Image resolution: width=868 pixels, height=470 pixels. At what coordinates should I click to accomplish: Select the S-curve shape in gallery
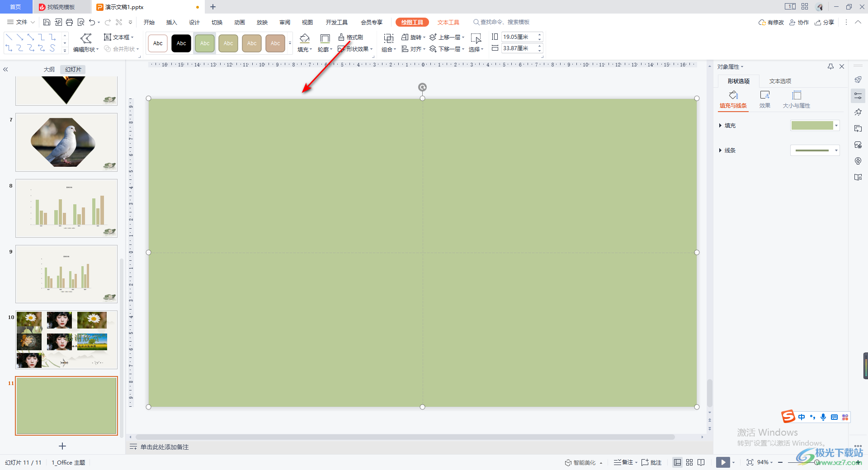coord(52,48)
